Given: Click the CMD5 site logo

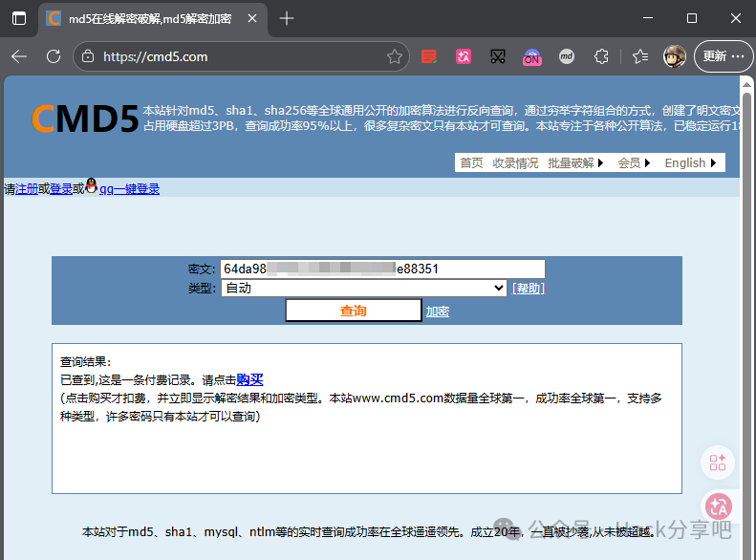Looking at the screenshot, I should [85, 118].
